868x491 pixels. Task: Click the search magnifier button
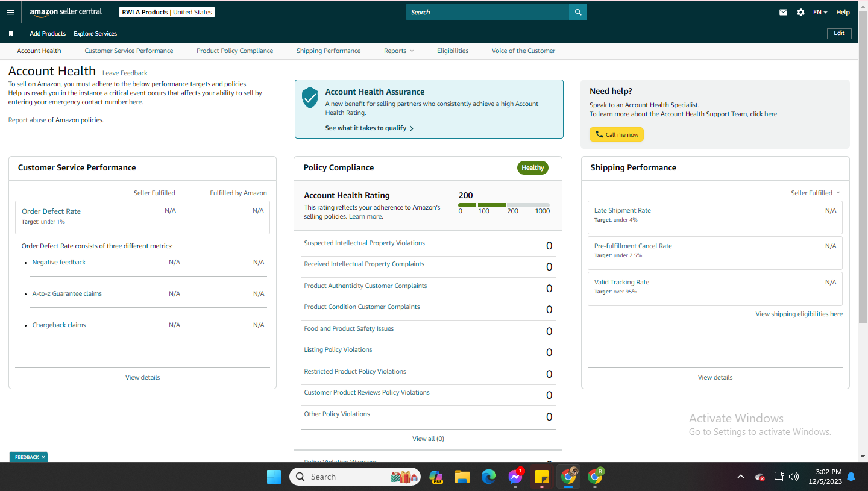point(578,12)
